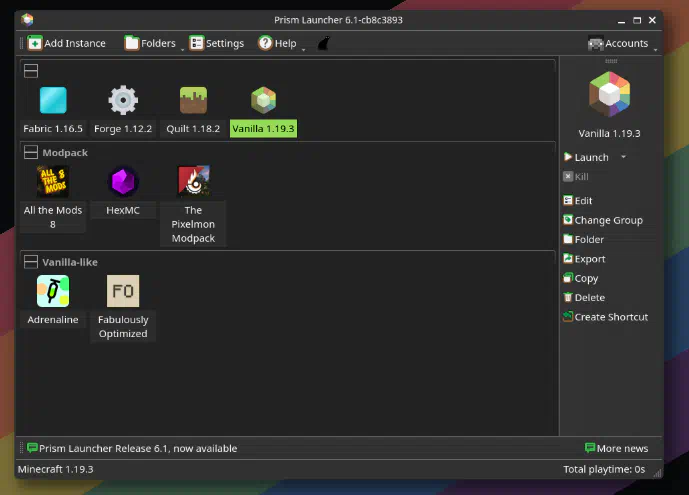689x495 pixels.
Task: Collapse the ungrouped instances section
Action: [31, 71]
